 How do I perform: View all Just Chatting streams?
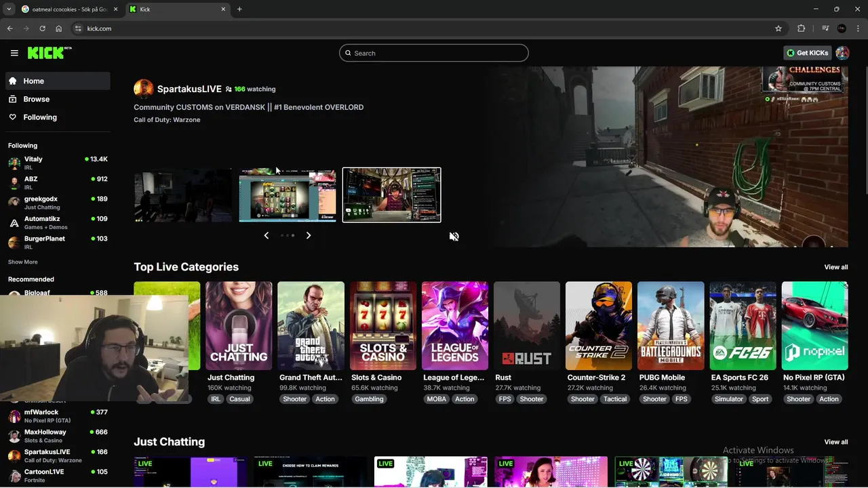(835, 442)
